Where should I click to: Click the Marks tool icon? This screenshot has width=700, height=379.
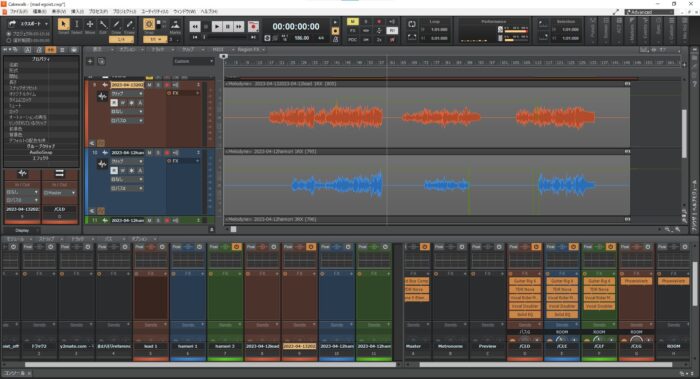[175, 25]
